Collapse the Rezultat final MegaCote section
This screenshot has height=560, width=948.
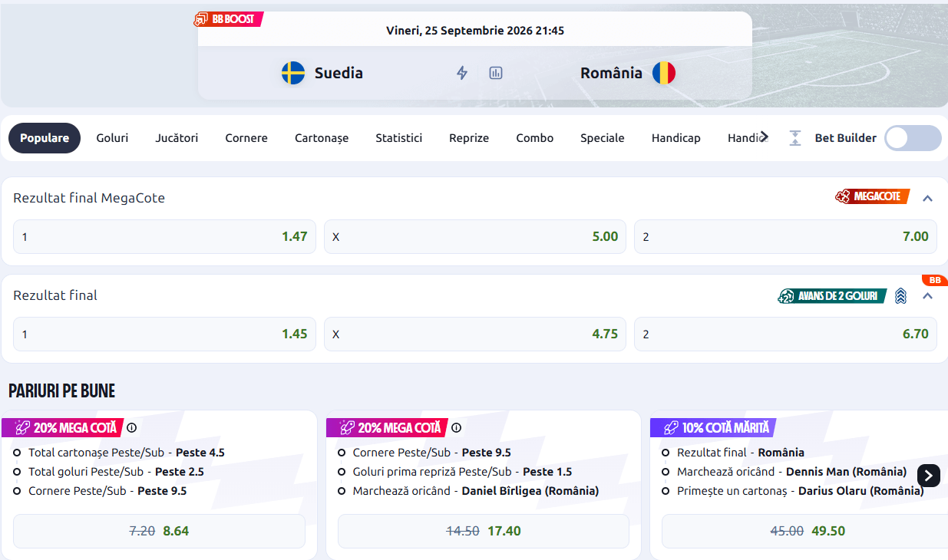coord(927,198)
